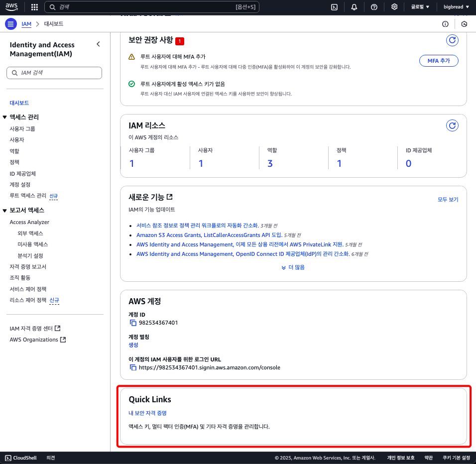Open the 서비스 참조 정보 news link
The height and width of the screenshot is (464, 476).
(197, 225)
